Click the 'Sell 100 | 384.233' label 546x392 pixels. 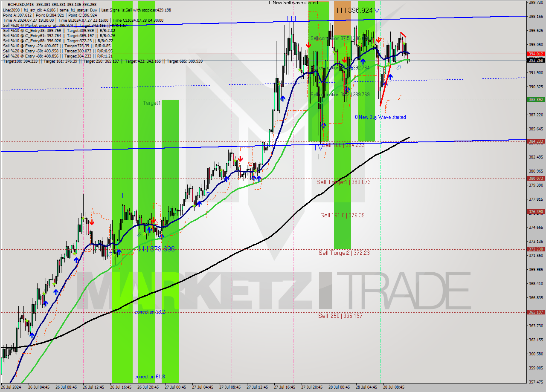pos(343,145)
